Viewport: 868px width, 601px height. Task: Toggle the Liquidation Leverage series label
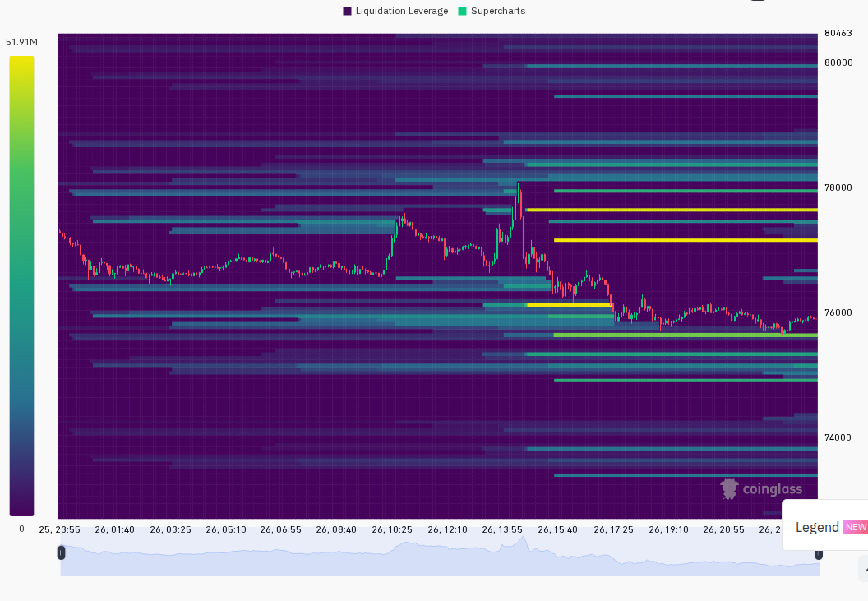coord(401,11)
